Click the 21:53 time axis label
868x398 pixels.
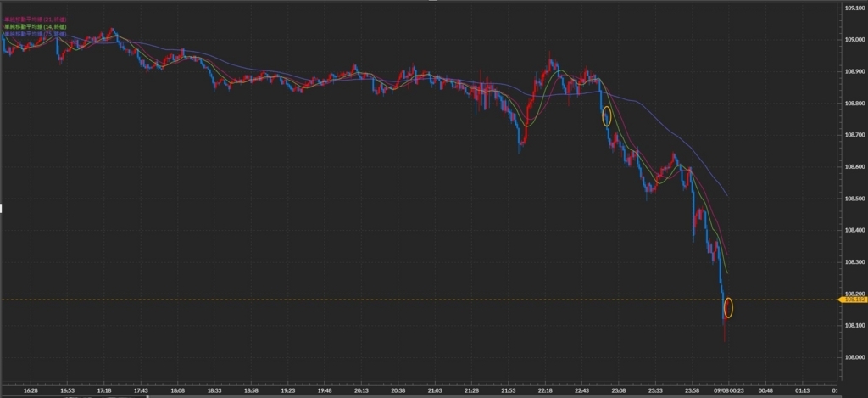click(509, 390)
